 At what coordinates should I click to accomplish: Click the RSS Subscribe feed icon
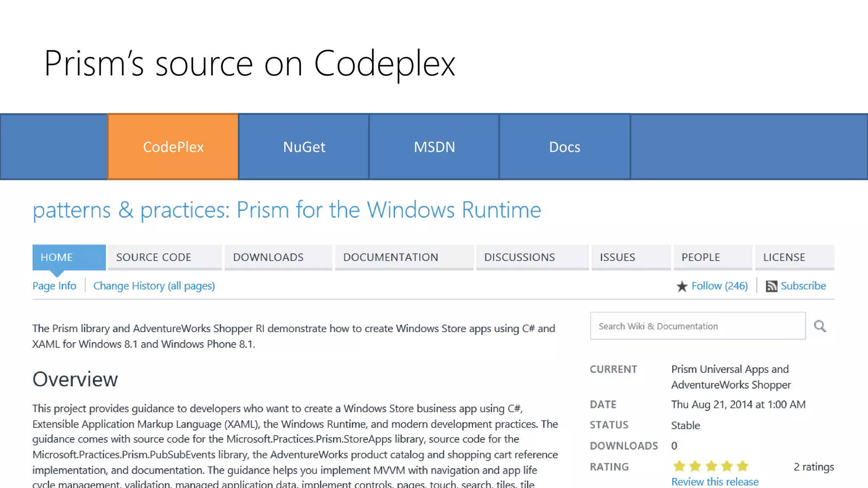[771, 287]
